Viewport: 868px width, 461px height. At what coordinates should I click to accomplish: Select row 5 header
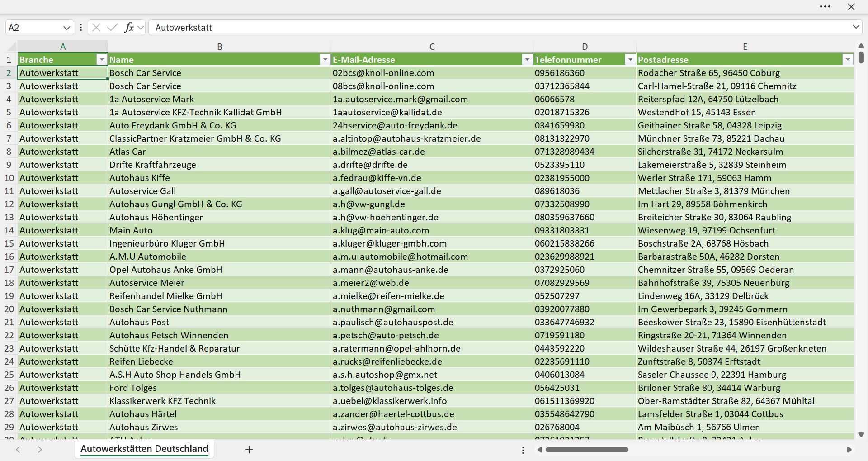click(9, 112)
